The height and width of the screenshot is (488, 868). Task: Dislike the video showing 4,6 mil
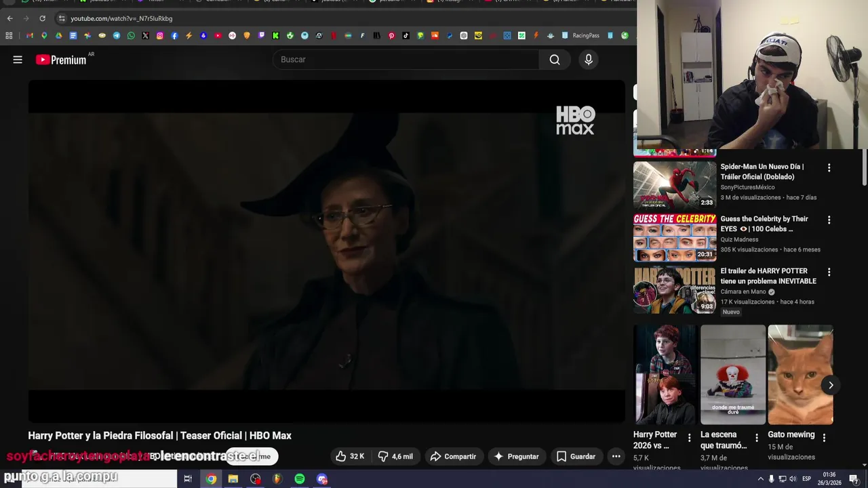click(x=395, y=456)
